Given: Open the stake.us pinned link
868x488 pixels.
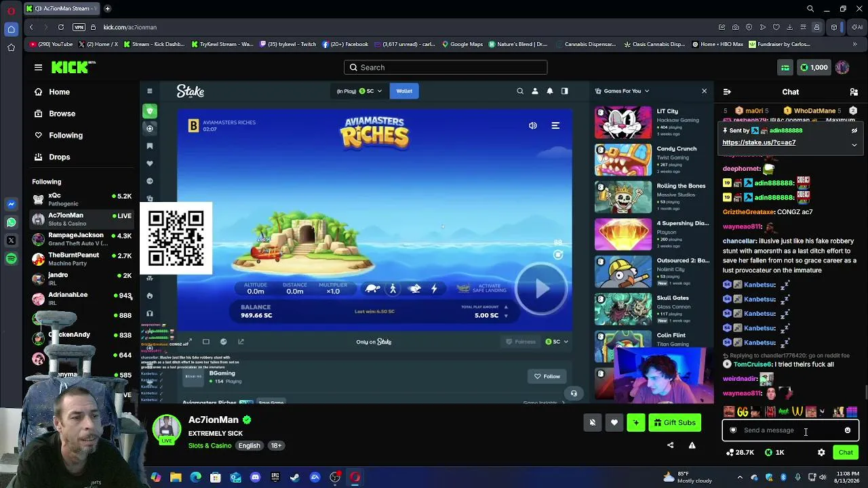Looking at the screenshot, I should click(x=759, y=142).
